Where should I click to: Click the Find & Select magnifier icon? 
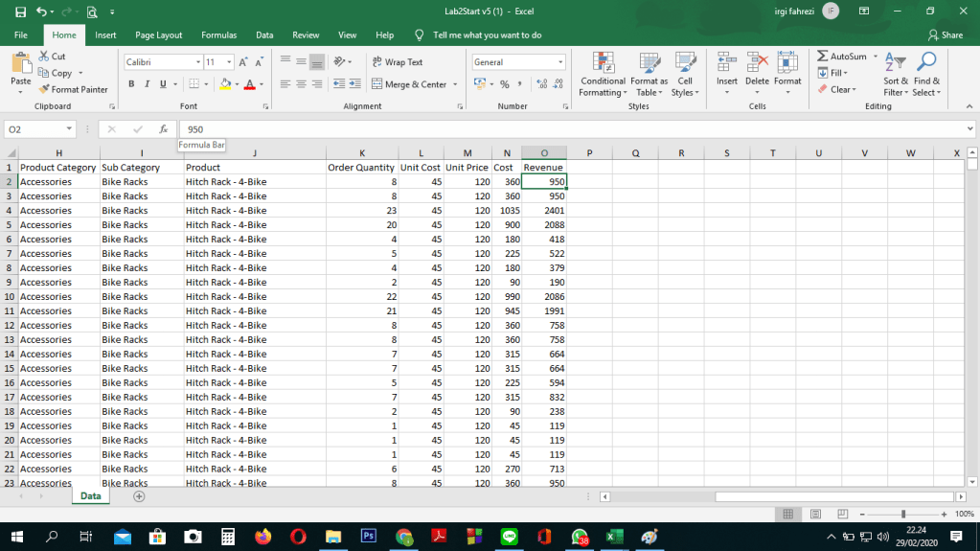point(925,63)
